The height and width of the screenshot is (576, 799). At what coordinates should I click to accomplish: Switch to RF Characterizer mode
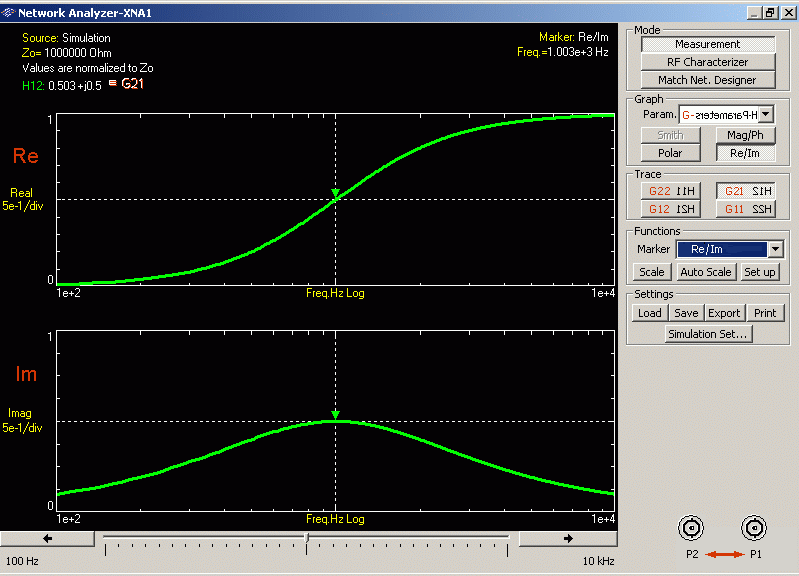pos(708,62)
